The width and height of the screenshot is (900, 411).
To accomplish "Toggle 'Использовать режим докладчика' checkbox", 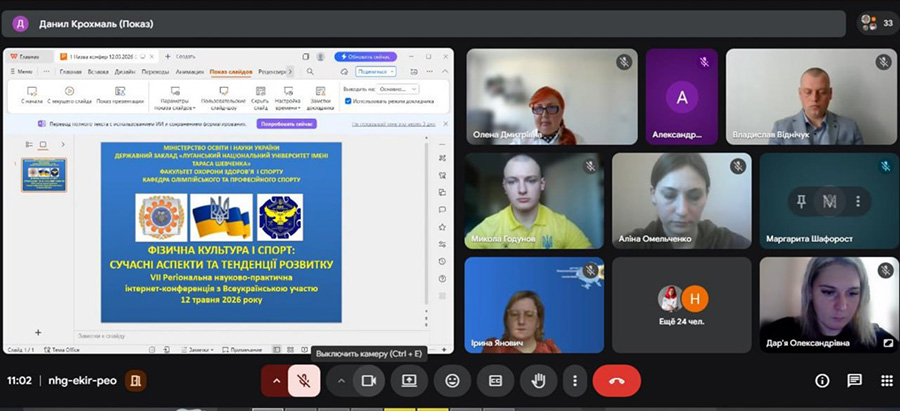I will point(348,102).
